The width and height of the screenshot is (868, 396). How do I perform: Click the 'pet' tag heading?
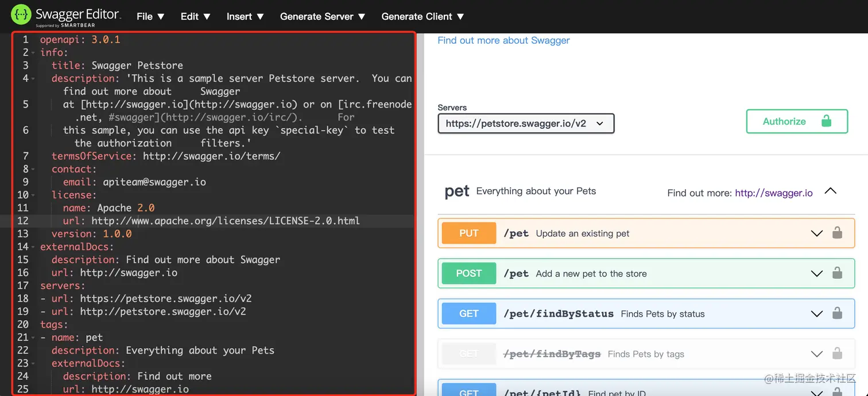pyautogui.click(x=457, y=191)
